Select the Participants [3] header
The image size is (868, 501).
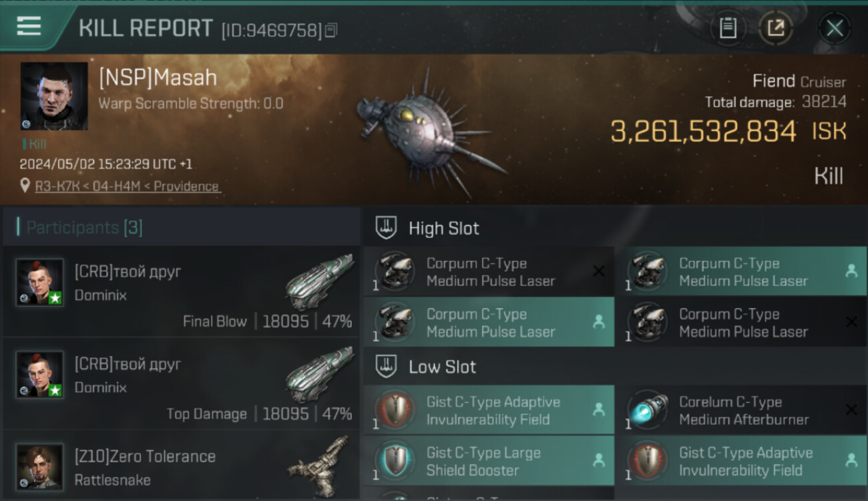pyautogui.click(x=84, y=228)
